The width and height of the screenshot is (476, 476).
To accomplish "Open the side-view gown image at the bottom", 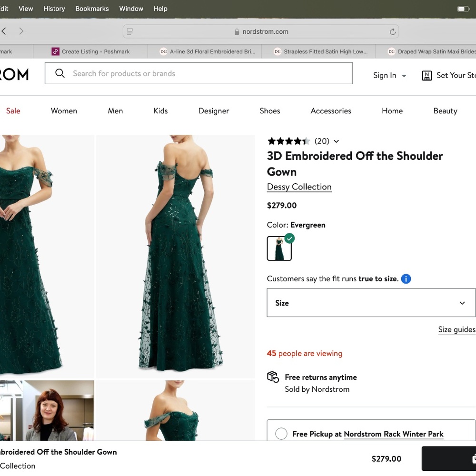I will 176,410.
